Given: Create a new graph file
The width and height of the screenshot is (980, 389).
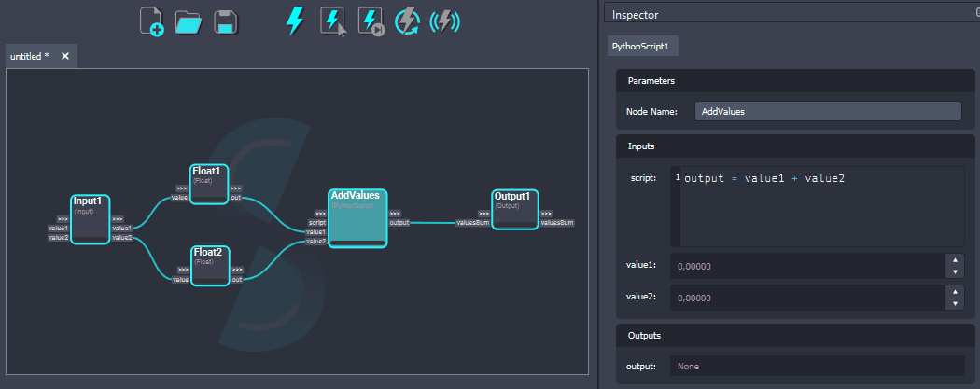Looking at the screenshot, I should click(x=151, y=21).
